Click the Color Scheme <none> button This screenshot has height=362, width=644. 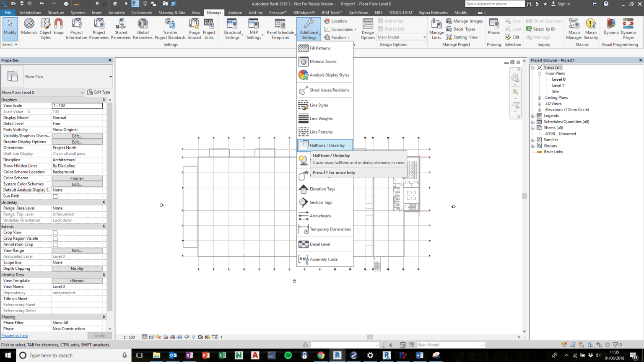tap(77, 178)
